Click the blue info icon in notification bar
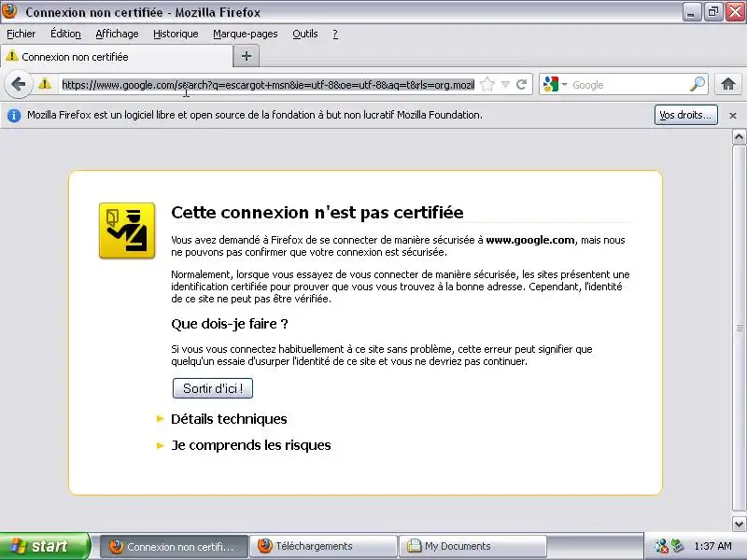The width and height of the screenshot is (747, 560). [x=14, y=115]
